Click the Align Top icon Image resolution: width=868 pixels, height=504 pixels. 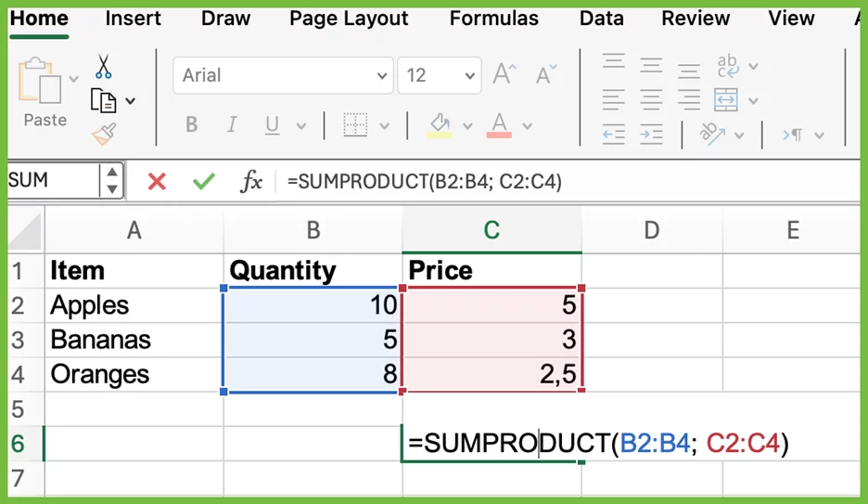click(x=613, y=61)
